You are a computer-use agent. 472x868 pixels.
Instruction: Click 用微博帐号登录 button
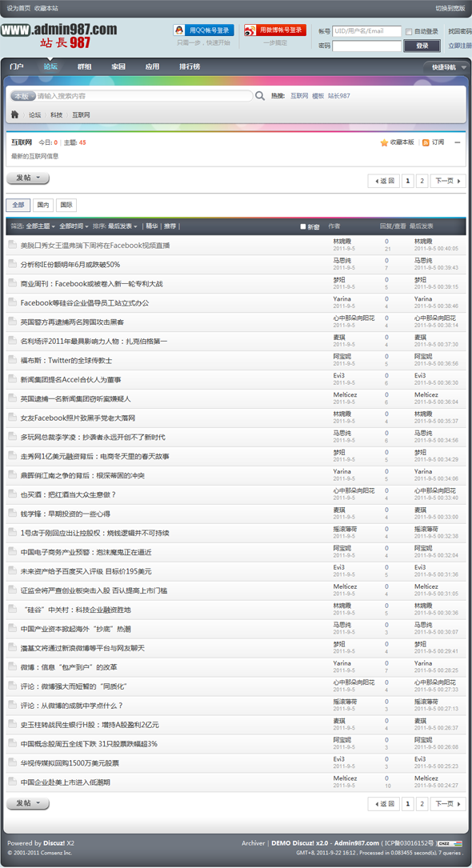(x=275, y=30)
